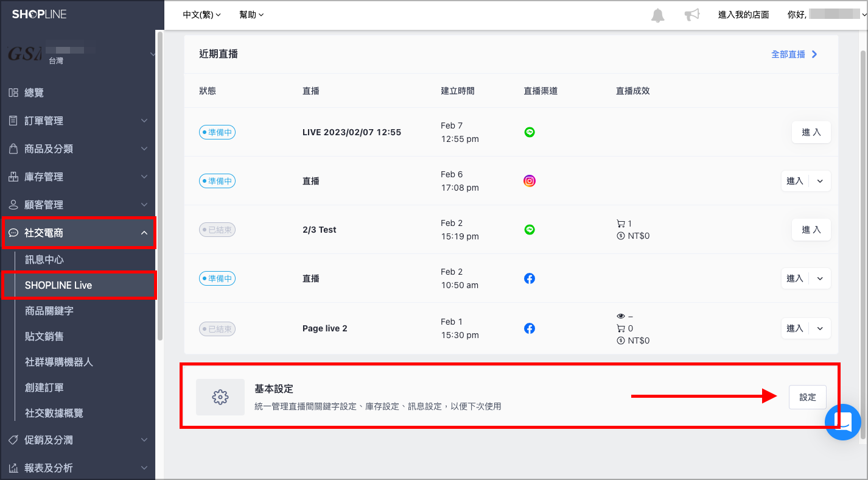Image resolution: width=868 pixels, height=480 pixels.
Task: Click 進入 for the Feb 2 Facebook 直播
Action: coord(796,278)
